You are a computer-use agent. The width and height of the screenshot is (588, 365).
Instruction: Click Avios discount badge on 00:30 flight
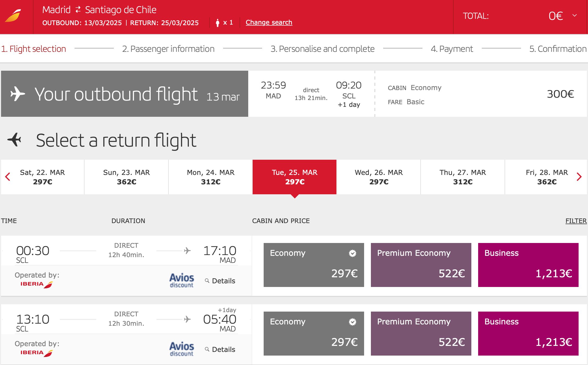point(182,280)
